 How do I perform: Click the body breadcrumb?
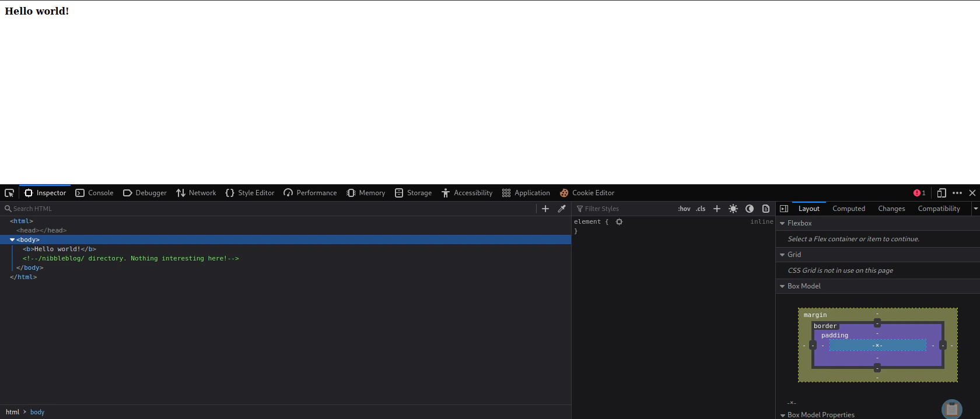37,412
